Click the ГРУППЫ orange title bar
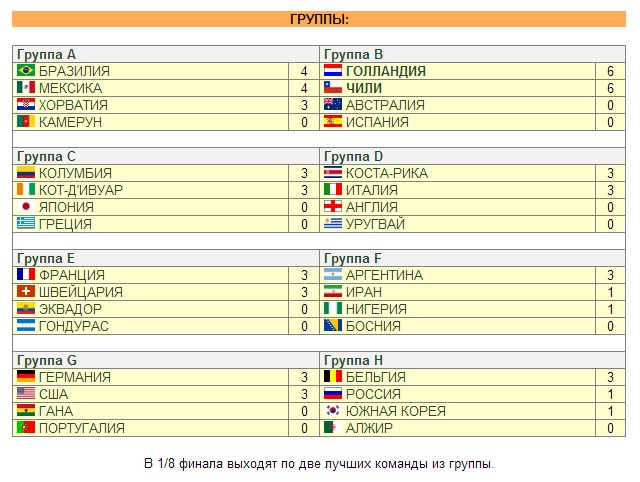Screen dimensions: 640x482 tap(319, 19)
